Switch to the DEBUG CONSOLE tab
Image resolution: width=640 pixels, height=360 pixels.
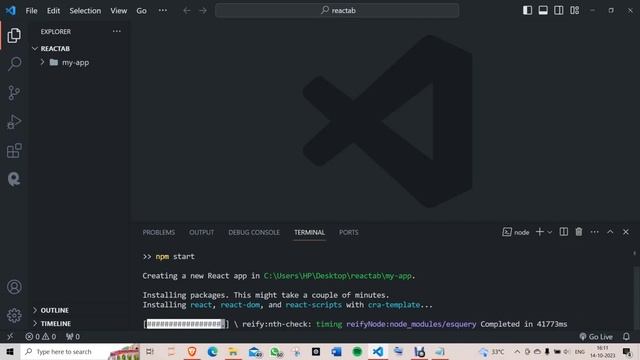tap(254, 232)
